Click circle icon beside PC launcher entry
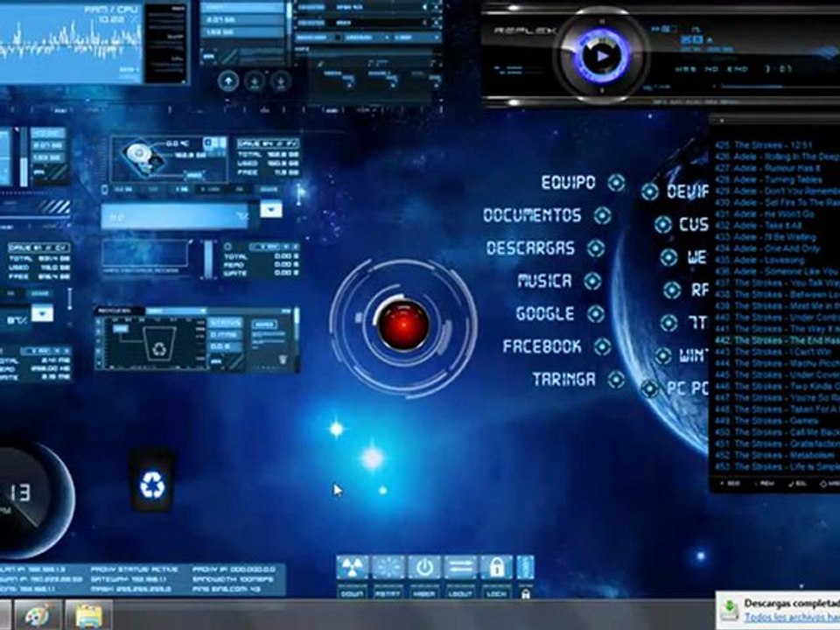840x630 pixels. [649, 388]
